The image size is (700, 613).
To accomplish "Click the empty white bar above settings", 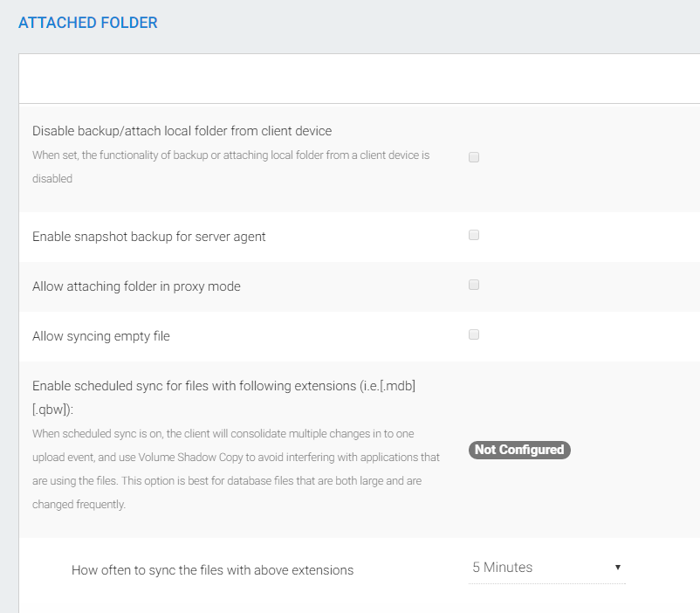I will [x=360, y=79].
